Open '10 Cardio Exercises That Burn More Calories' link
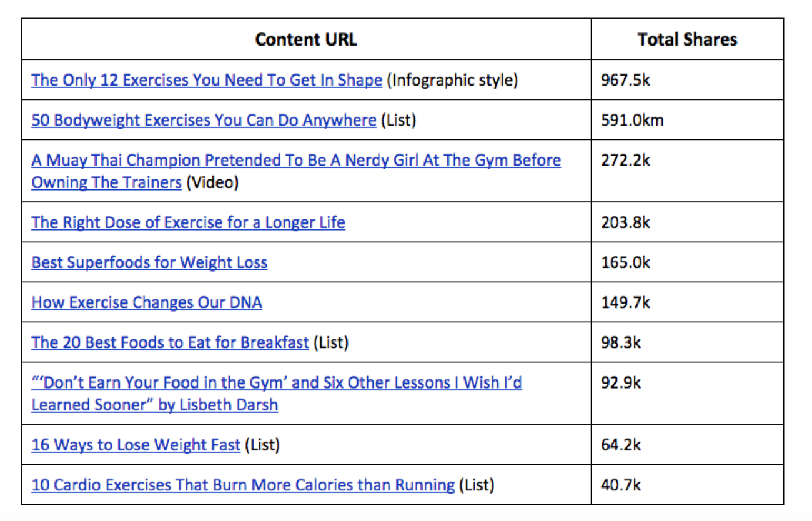The width and height of the screenshot is (812, 521). click(x=243, y=485)
